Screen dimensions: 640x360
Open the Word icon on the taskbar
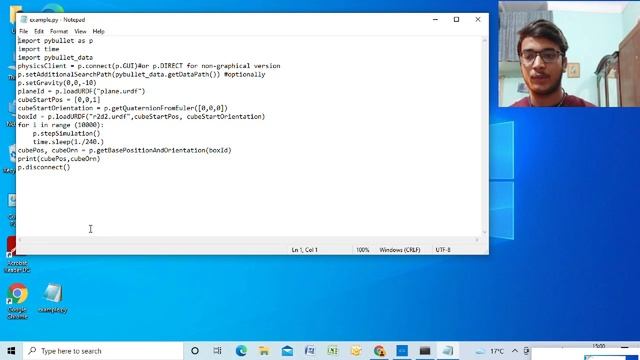pyautogui.click(x=310, y=351)
